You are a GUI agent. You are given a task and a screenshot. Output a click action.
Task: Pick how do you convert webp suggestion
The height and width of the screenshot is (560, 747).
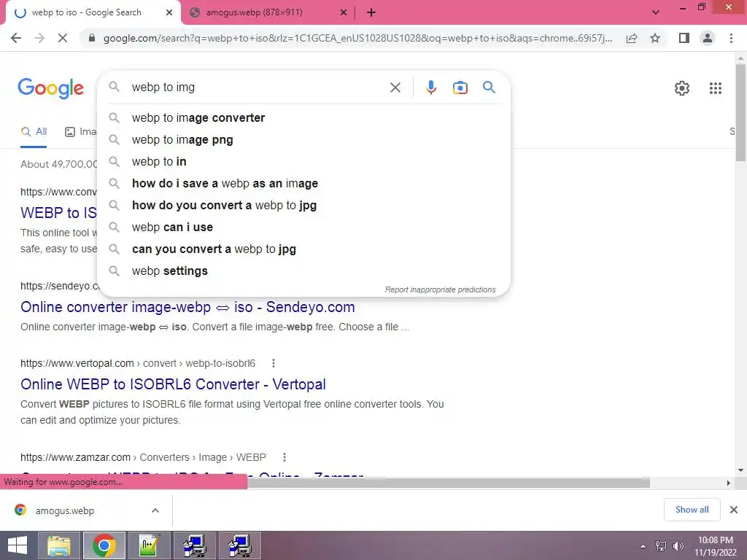[x=304, y=205]
